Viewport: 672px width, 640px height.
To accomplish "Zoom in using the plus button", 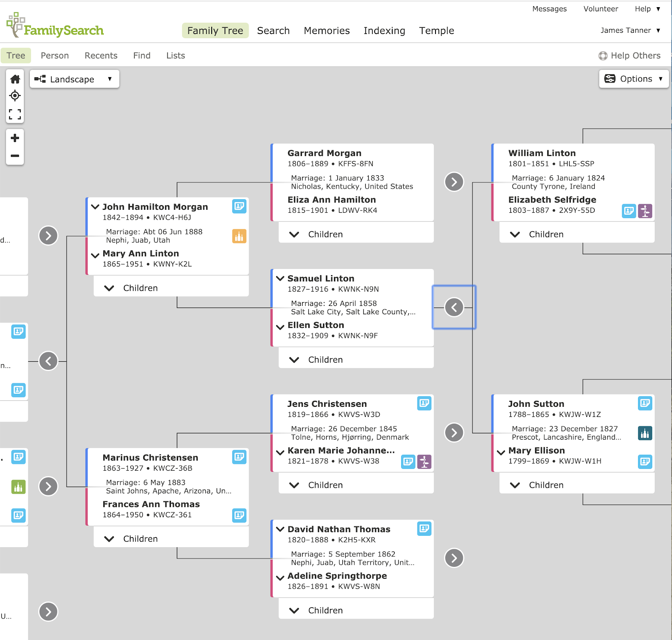I will (x=15, y=138).
